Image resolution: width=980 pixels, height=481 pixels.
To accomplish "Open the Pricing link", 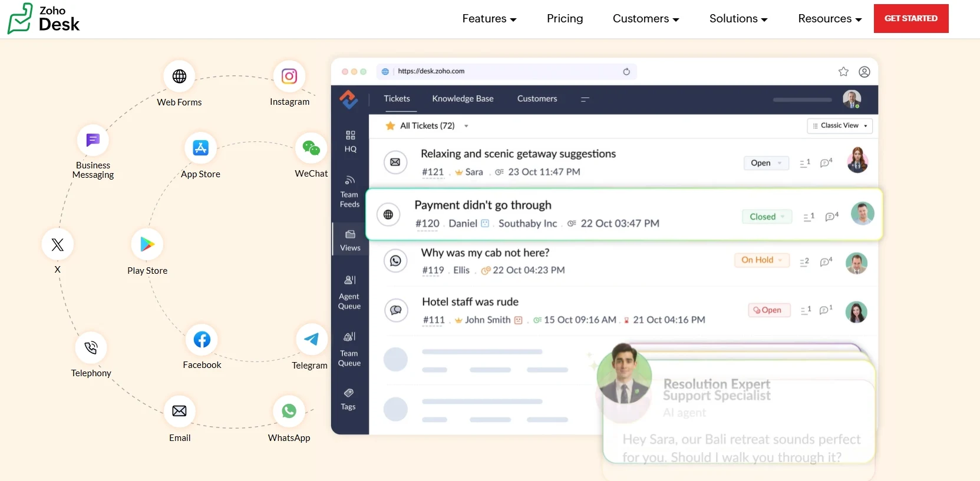I will pyautogui.click(x=565, y=19).
